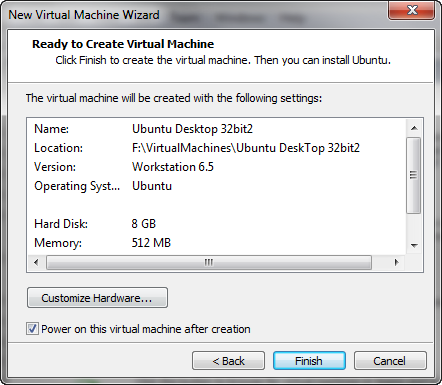Cancel the New Virtual Machine Wizard
This screenshot has height=385, width=442.
(390, 361)
